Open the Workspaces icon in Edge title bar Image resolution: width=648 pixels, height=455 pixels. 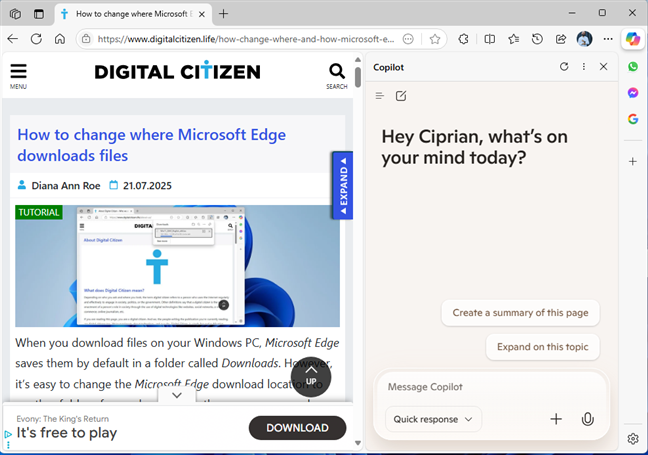[x=15, y=14]
